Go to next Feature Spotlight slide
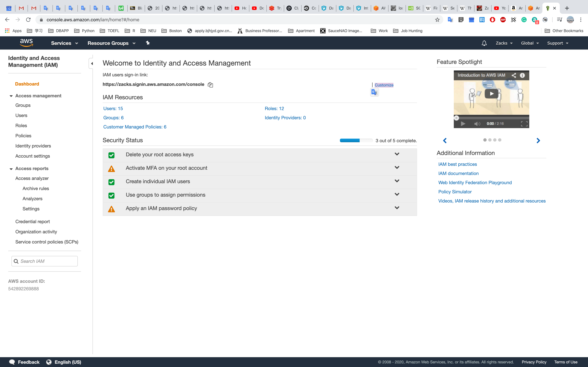588x367 pixels. pos(538,141)
